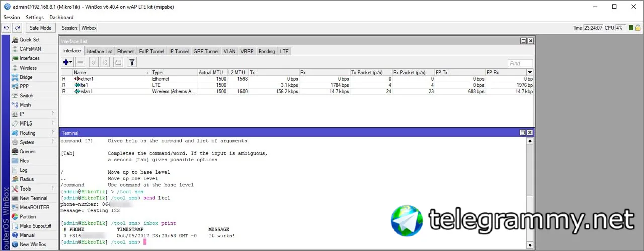Select the lte1 interface row

(297, 85)
